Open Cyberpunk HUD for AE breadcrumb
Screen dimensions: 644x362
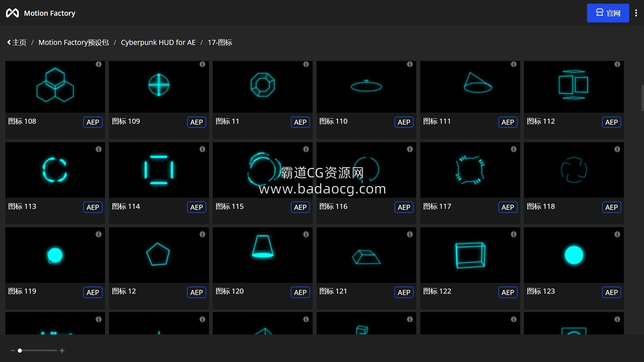[158, 43]
